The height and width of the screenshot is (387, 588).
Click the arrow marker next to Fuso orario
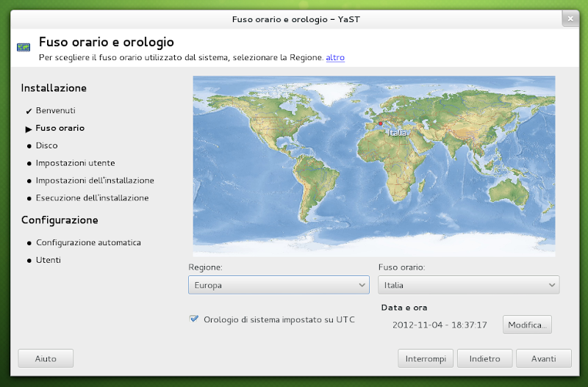(29, 129)
